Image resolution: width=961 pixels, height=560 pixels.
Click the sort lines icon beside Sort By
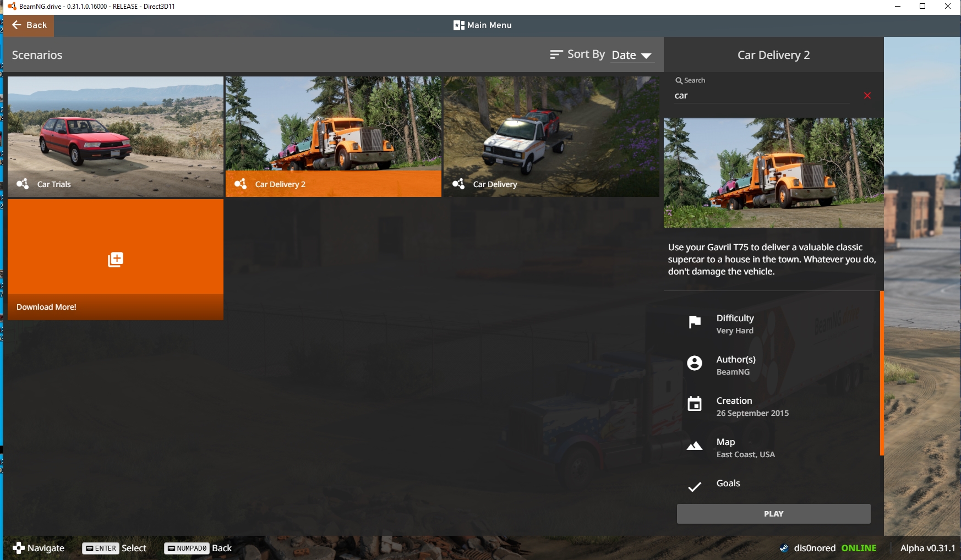(556, 54)
